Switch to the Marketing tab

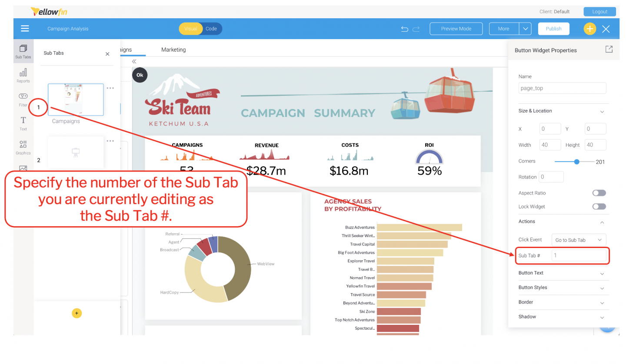pos(173,50)
